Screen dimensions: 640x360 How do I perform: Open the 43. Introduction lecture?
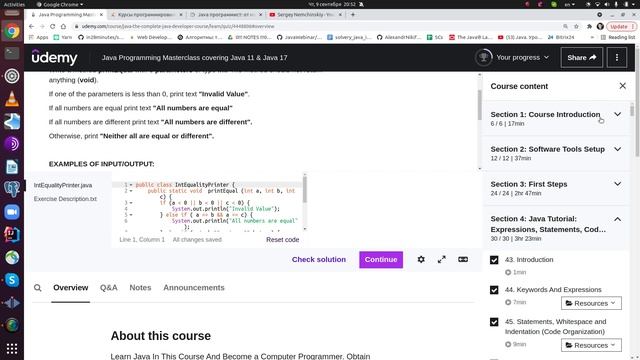click(529, 260)
